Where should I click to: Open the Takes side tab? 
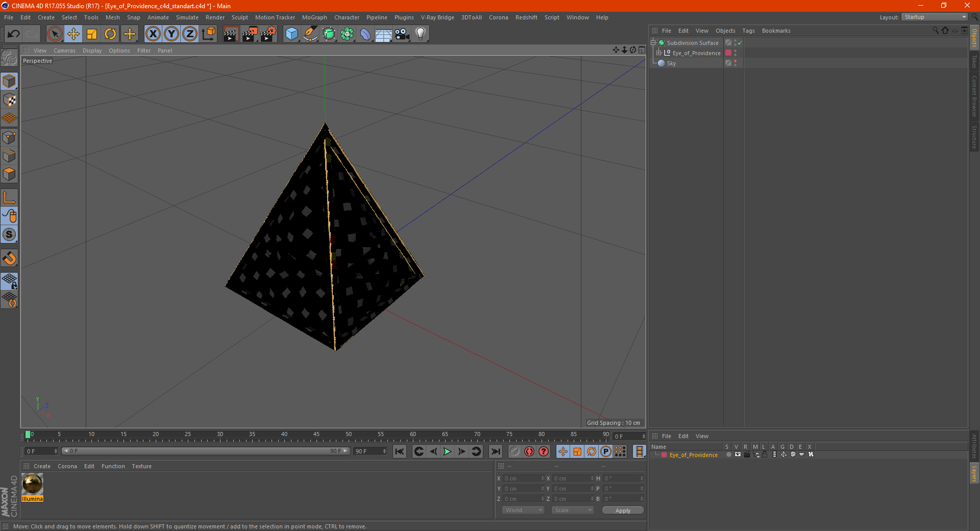click(974, 61)
